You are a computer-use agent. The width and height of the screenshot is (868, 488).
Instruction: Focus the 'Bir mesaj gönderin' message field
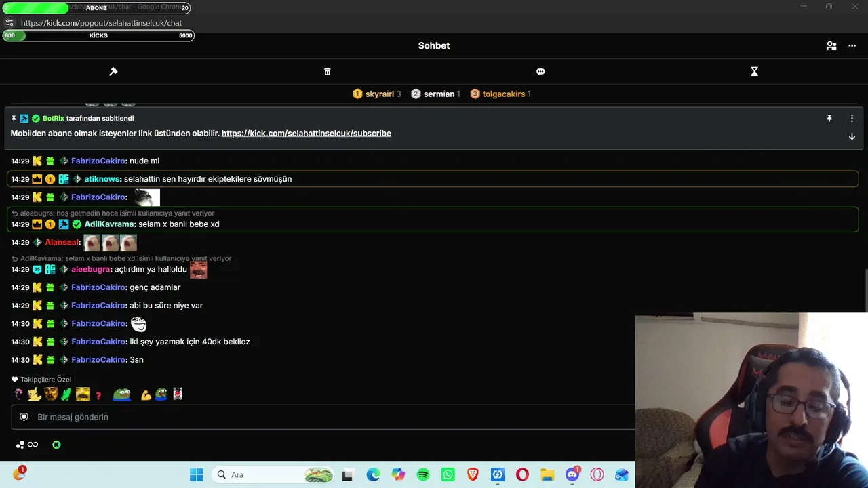coord(323,417)
